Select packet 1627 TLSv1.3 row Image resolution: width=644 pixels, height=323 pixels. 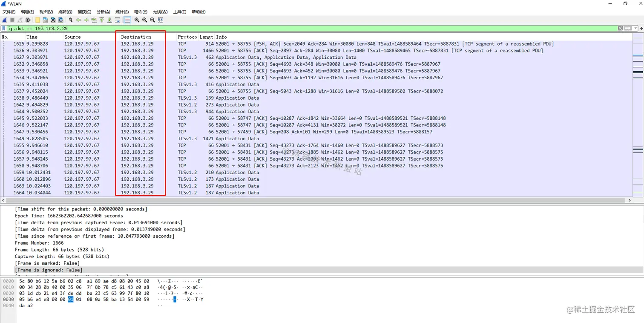(x=316, y=58)
